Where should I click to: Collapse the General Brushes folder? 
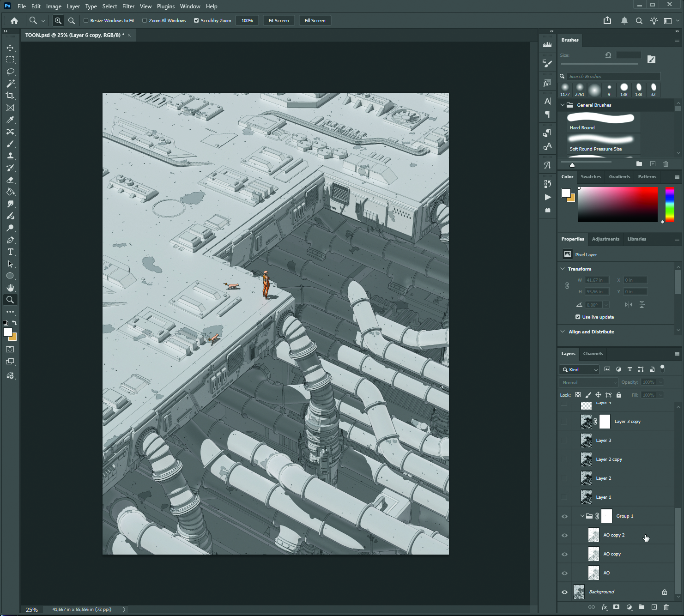[563, 105]
